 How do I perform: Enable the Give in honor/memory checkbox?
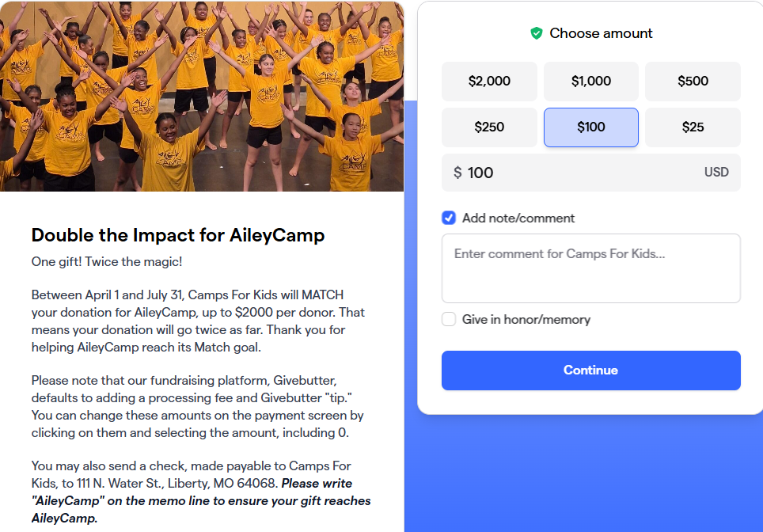click(x=449, y=319)
